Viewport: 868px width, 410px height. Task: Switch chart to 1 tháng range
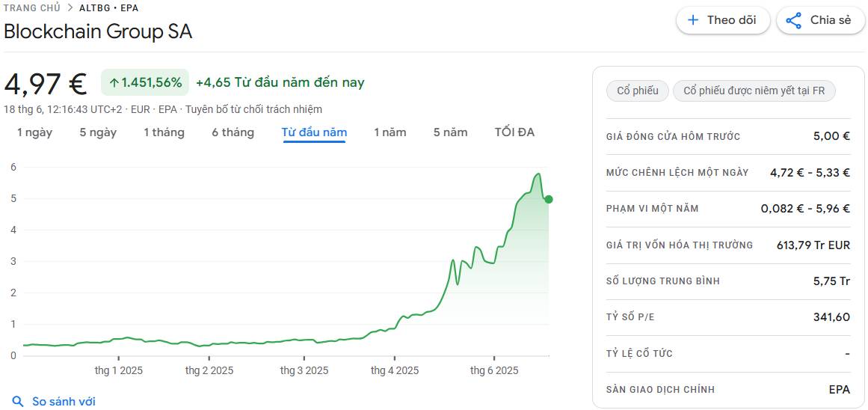point(164,132)
